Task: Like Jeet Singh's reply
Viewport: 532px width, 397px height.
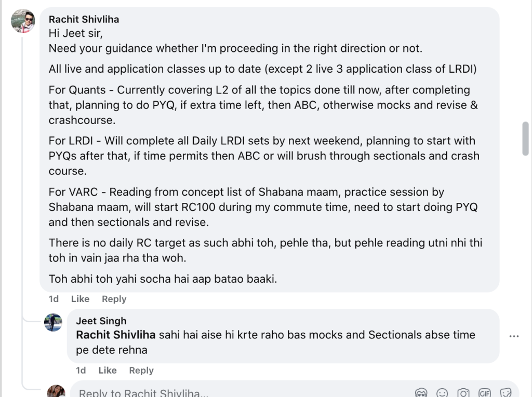Action: (x=108, y=371)
